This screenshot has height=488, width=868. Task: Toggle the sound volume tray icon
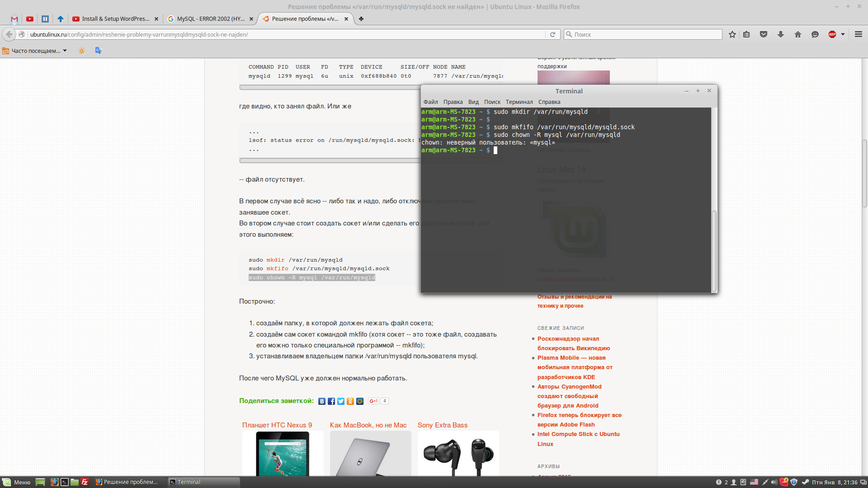click(774, 482)
